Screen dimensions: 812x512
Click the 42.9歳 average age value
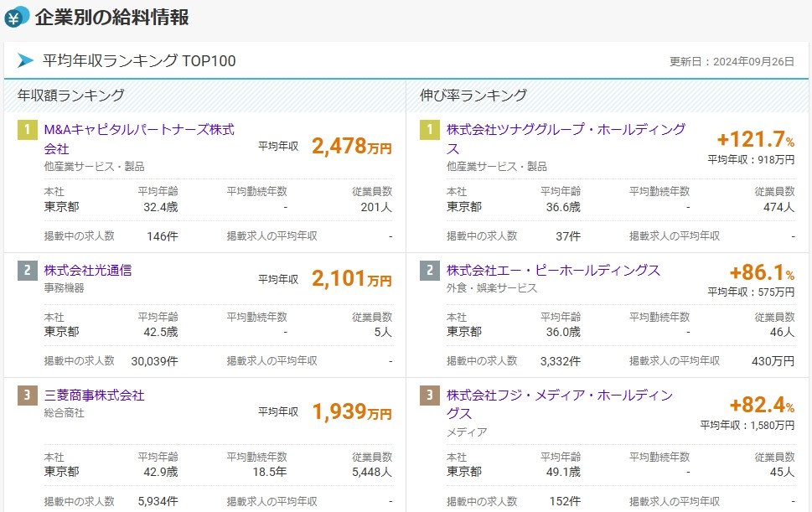tap(161, 472)
